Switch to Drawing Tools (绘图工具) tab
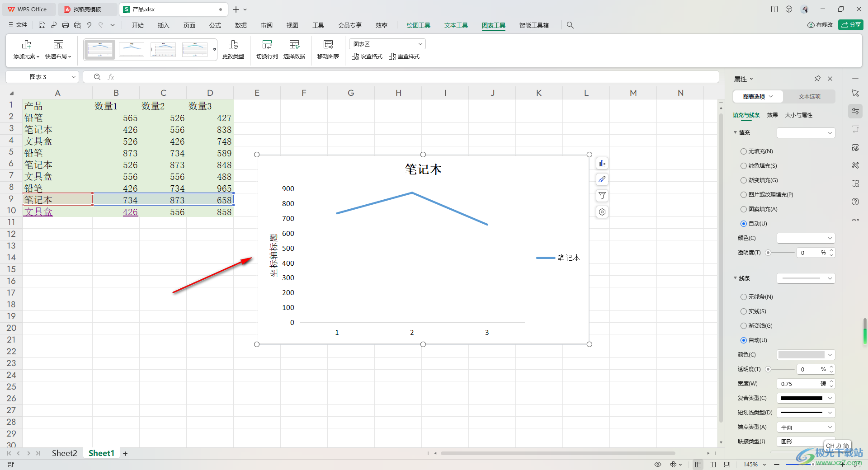Viewport: 868px width, 470px height. coord(419,25)
